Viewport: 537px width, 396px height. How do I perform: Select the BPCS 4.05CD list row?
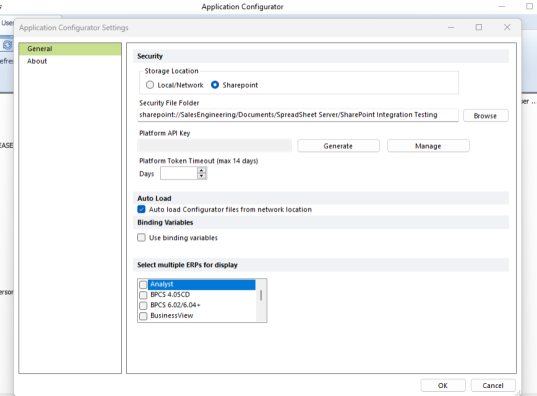202,295
